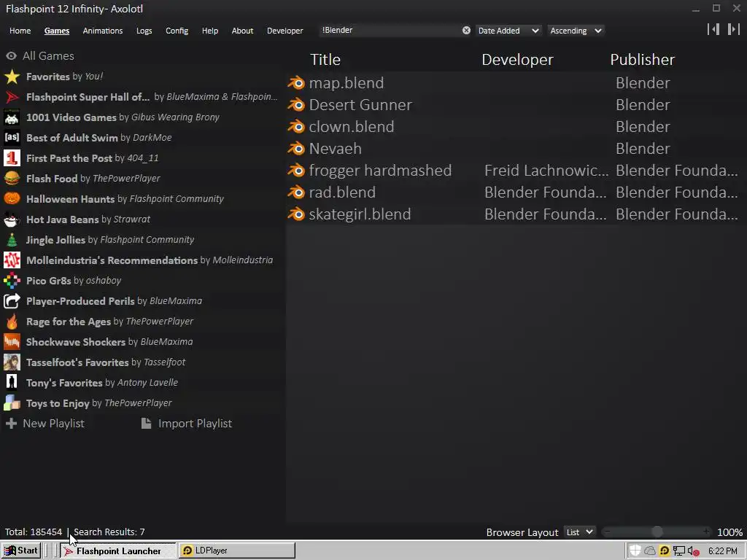Clear the !Blender search text
The image size is (747, 560).
click(466, 31)
